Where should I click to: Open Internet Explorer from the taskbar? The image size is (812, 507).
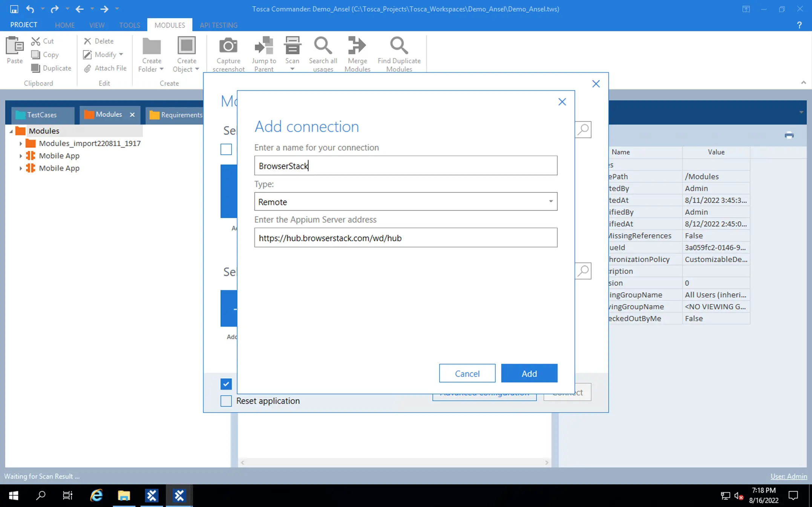coord(96,495)
